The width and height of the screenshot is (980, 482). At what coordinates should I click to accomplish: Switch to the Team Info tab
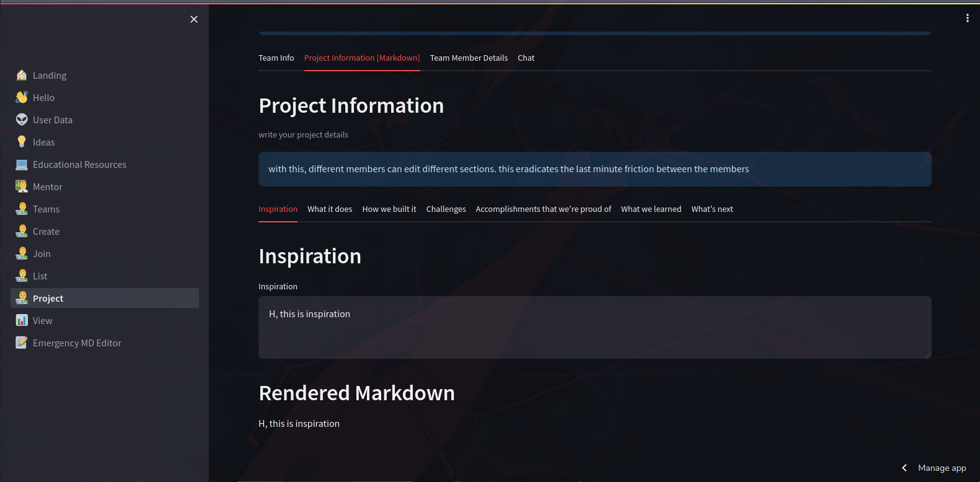pyautogui.click(x=276, y=58)
